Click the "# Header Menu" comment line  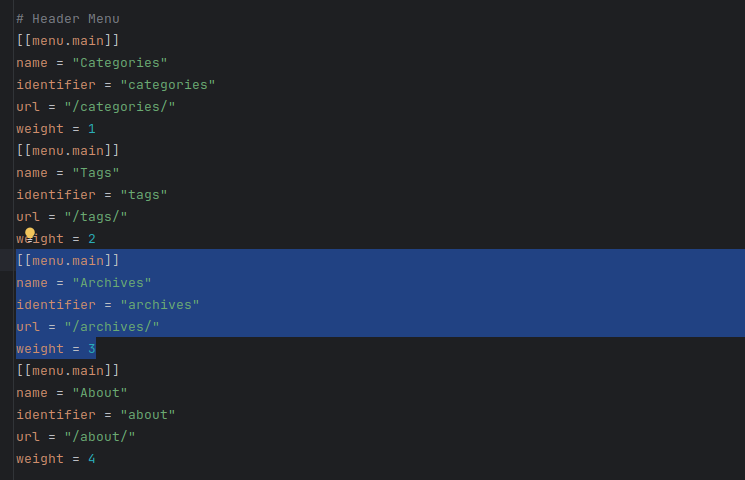68,19
